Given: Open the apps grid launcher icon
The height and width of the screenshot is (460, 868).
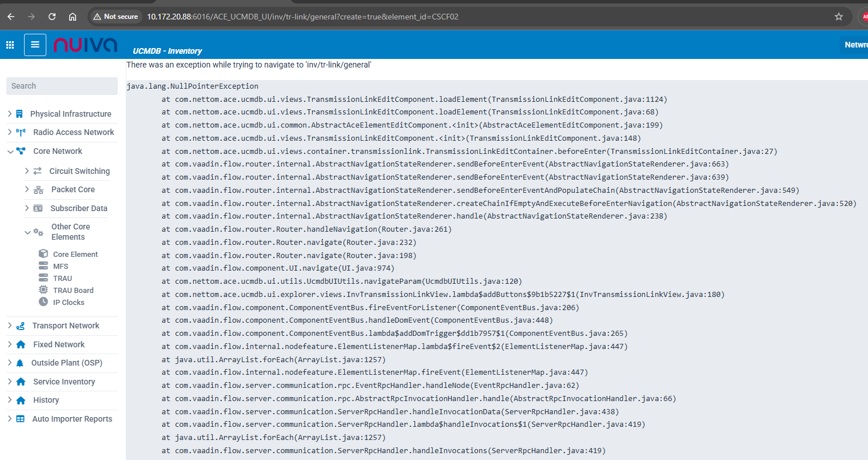Looking at the screenshot, I should [10, 45].
